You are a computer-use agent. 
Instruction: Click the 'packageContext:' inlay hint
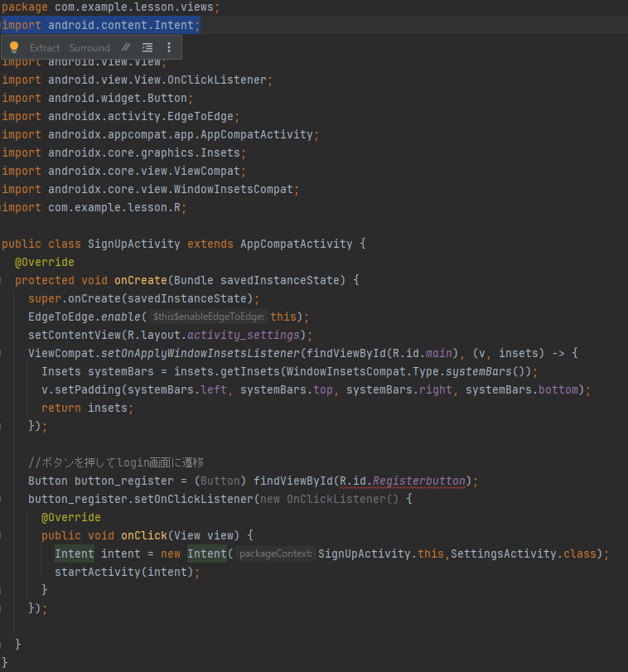click(x=275, y=554)
